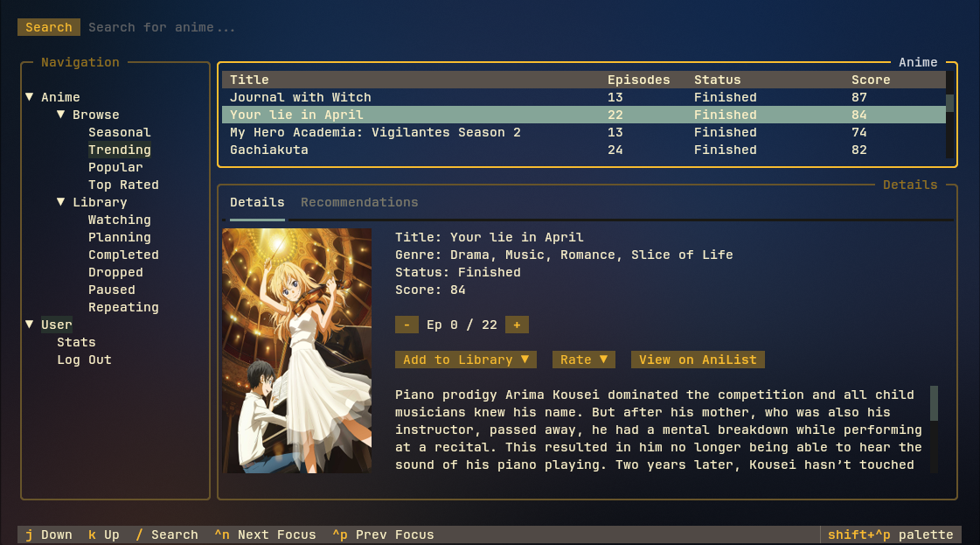Open the Add to Library dropdown
Viewport: 980px width, 545px height.
click(x=465, y=359)
